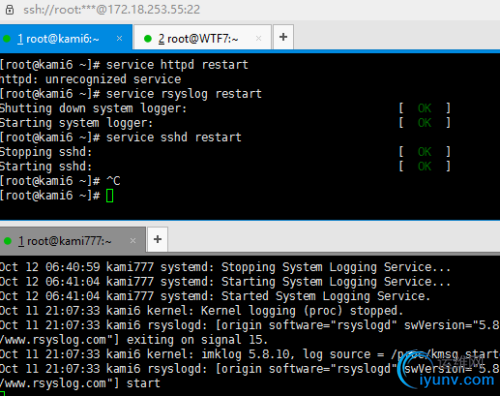The width and height of the screenshot is (500, 396).
Task: Close the root@WTF7 tab
Action: (x=258, y=39)
